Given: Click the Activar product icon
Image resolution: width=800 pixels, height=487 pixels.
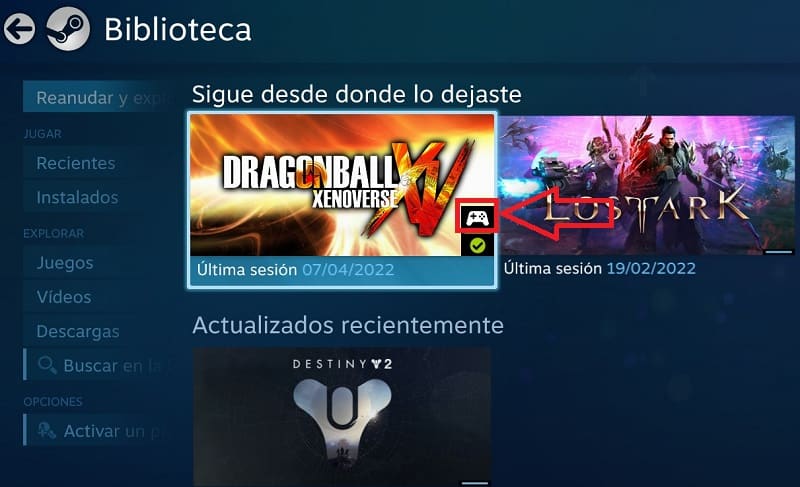Looking at the screenshot, I should (46, 431).
